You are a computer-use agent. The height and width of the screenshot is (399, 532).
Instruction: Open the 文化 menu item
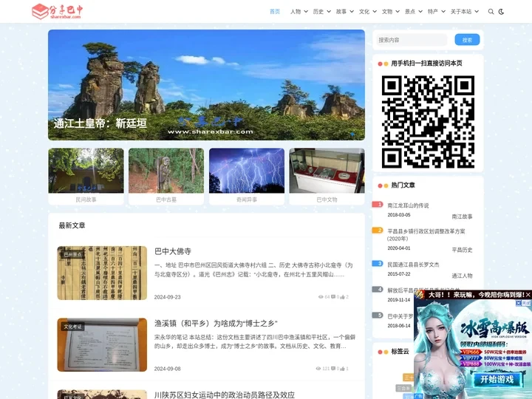[x=364, y=12]
